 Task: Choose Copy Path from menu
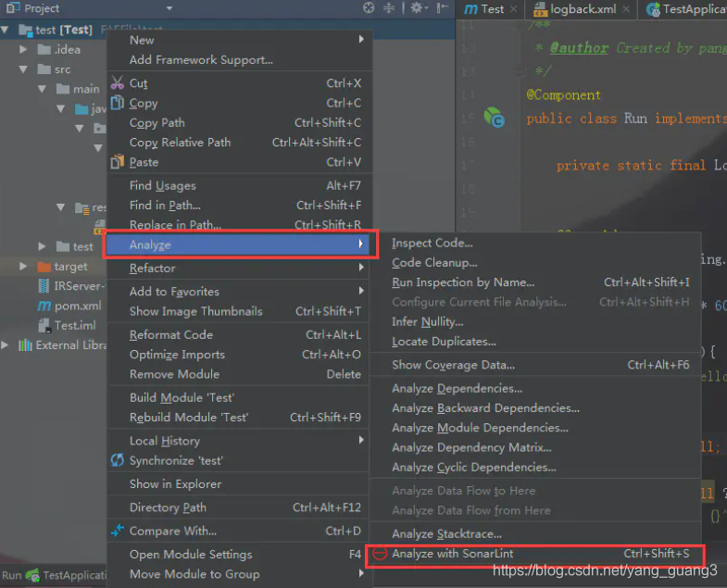[239, 122]
